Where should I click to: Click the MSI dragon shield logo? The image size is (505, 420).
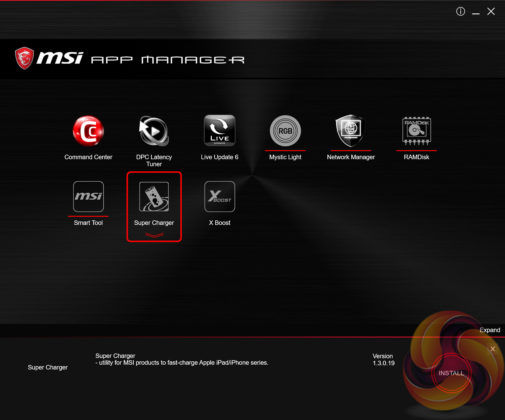[x=24, y=58]
